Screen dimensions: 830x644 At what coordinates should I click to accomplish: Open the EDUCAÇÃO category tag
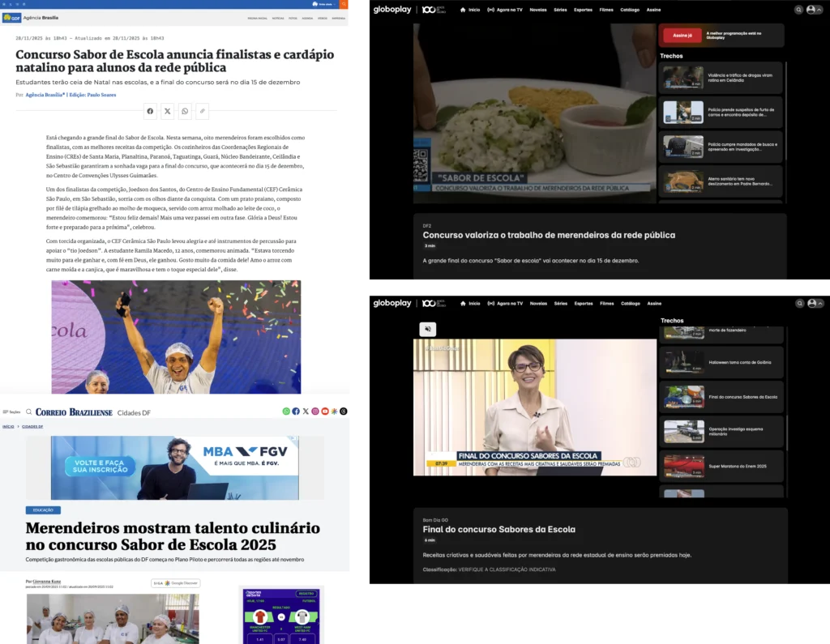pyautogui.click(x=43, y=510)
